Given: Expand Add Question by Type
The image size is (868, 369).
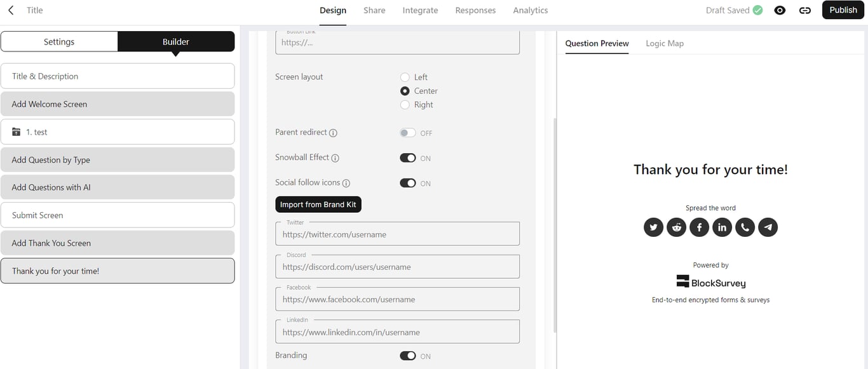Looking at the screenshot, I should pyautogui.click(x=118, y=160).
